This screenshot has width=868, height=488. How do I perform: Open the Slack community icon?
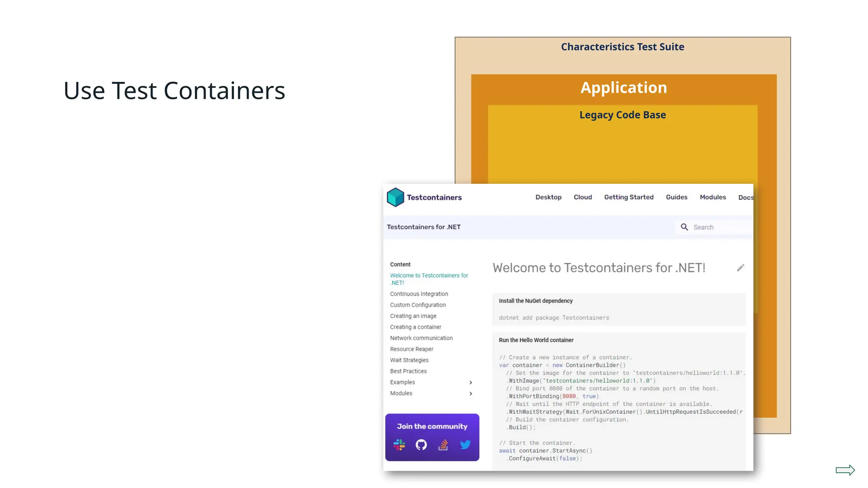tap(399, 445)
